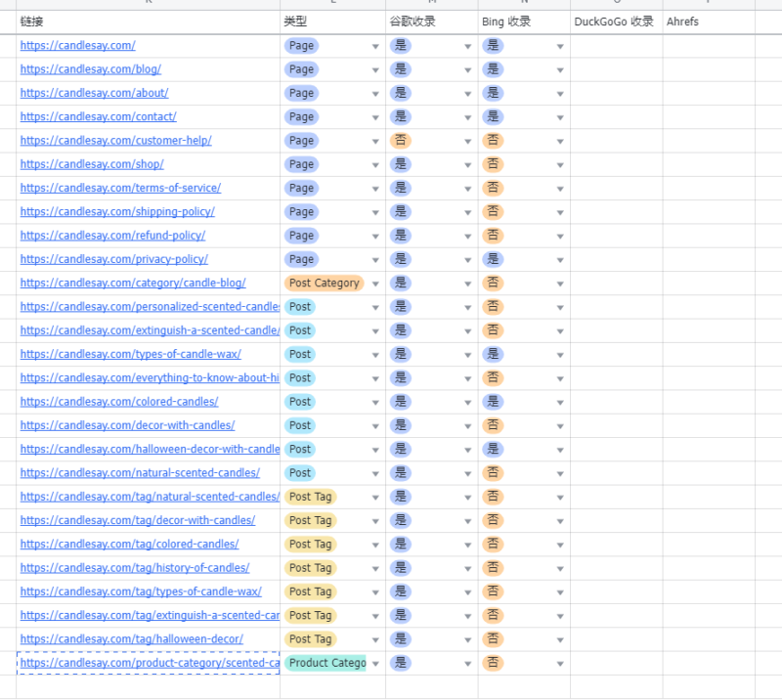Select empty Ahrefs cell in the terms-of-service row
Viewport: 782px width, 700px height.
point(708,189)
